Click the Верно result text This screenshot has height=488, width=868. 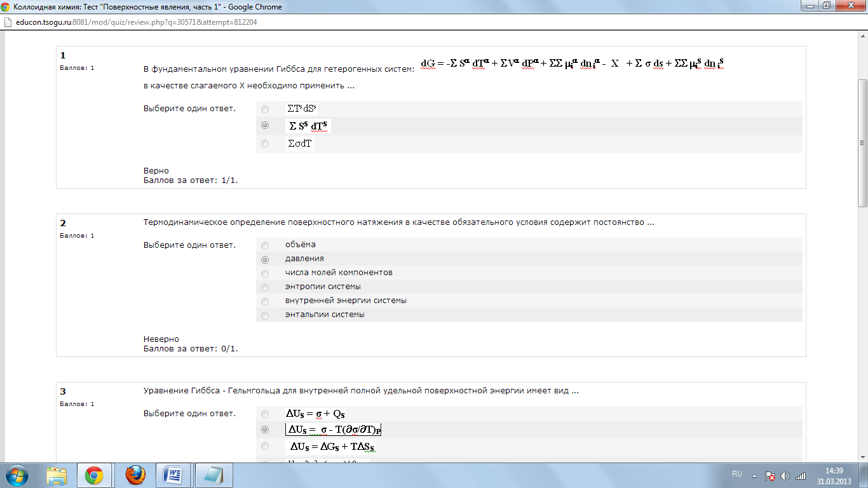[156, 171]
